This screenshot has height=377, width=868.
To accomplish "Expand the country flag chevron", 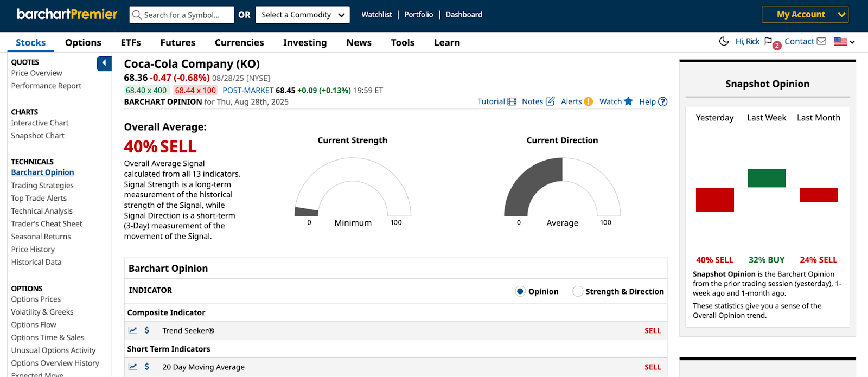I will click(x=852, y=42).
